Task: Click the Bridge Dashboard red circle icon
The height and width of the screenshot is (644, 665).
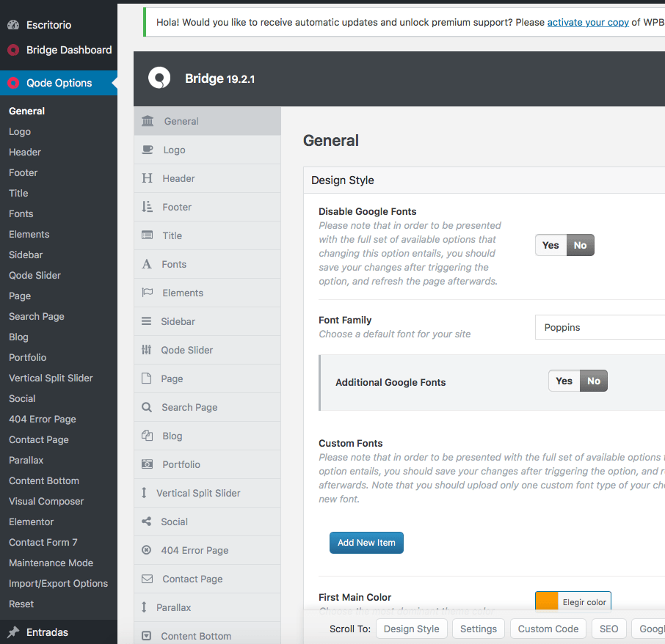Action: (13, 50)
